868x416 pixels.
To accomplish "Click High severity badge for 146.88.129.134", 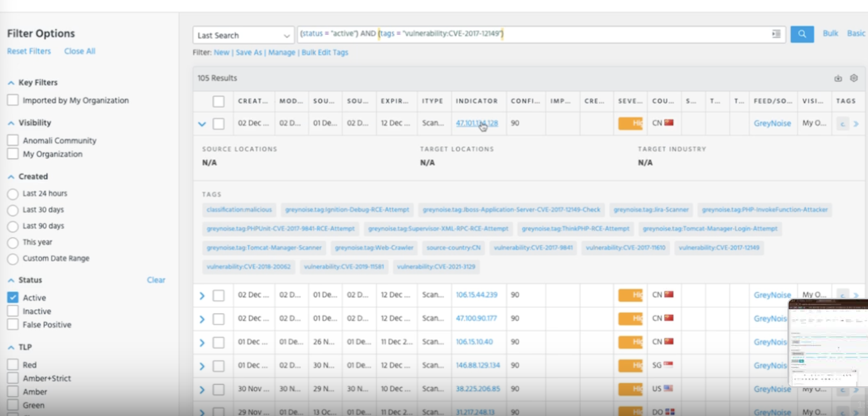I will [x=630, y=366].
